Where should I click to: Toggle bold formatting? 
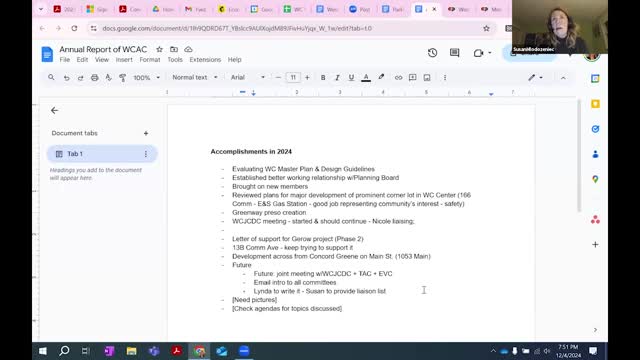pyautogui.click(x=323, y=78)
